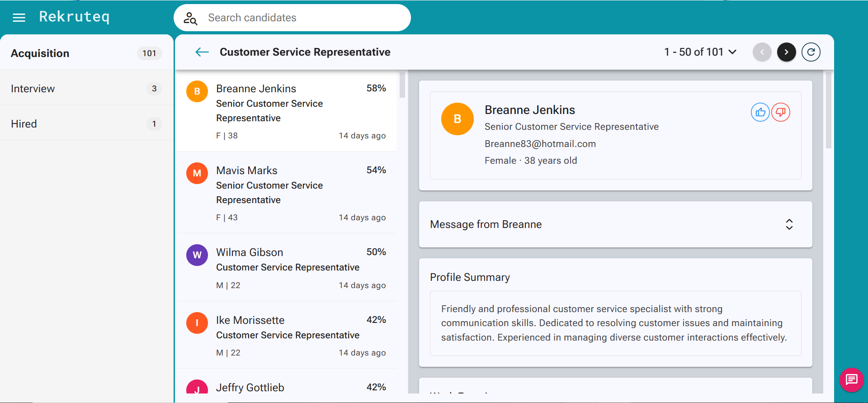868x403 pixels.
Task: Switch to the Interview stage
Action: [86, 88]
